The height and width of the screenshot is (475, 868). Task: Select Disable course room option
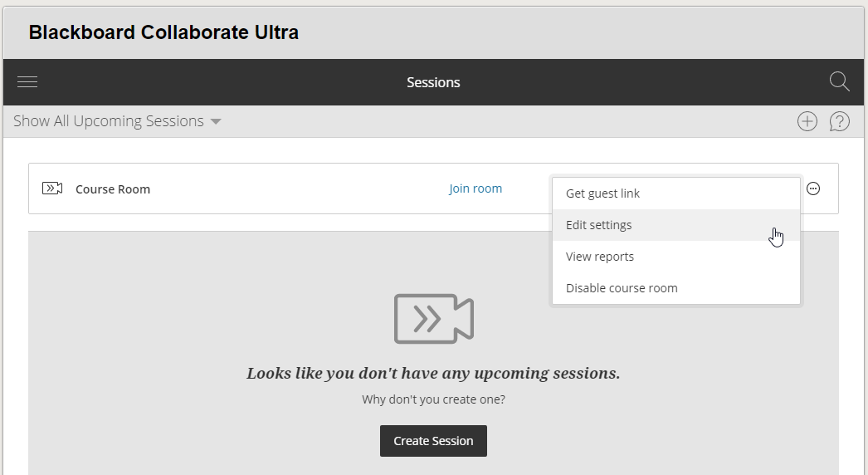tap(622, 288)
